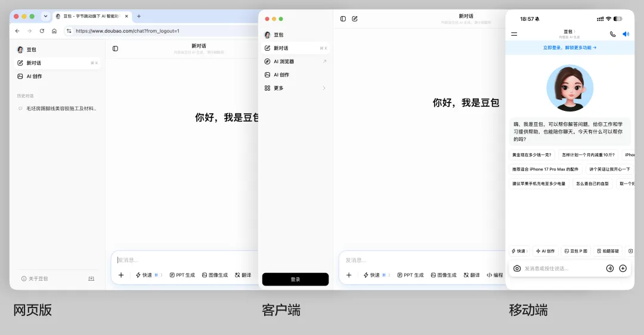Choose 图像生成 in web version
The width and height of the screenshot is (644, 335).
215,275
